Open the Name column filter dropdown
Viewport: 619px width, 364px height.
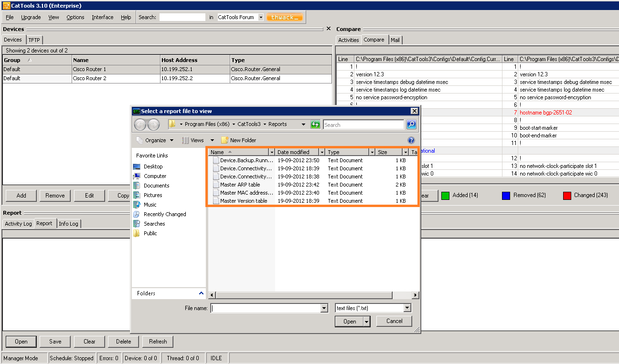[272, 152]
